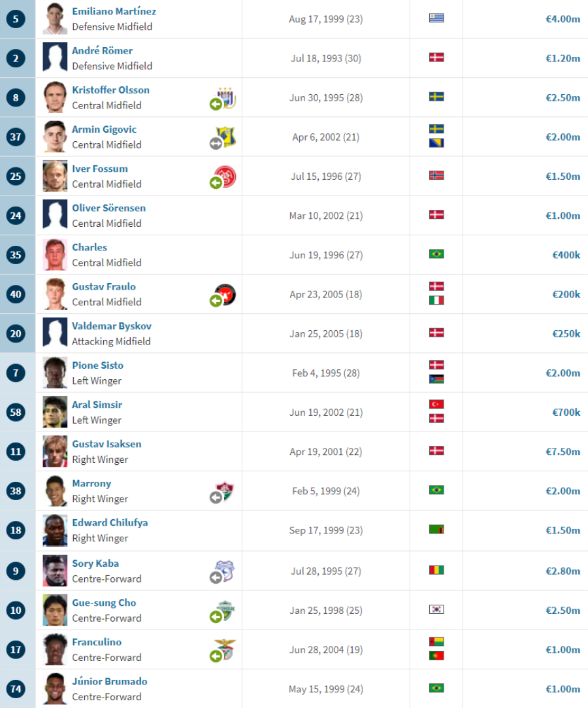Viewport: 588px width, 708px height.
Task: Click South Korea flag in Gue-sung Cho row
Action: 436,609
